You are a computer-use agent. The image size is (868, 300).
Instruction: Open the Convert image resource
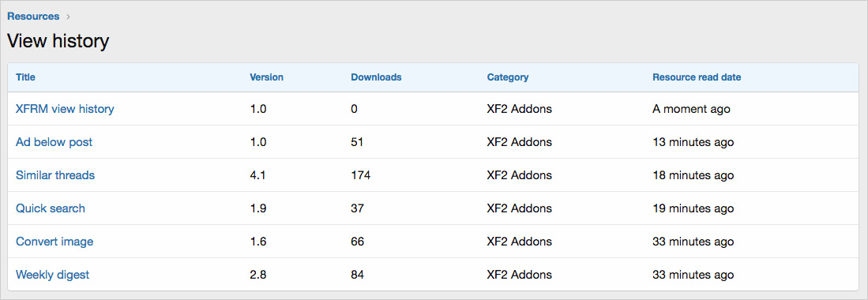click(54, 242)
